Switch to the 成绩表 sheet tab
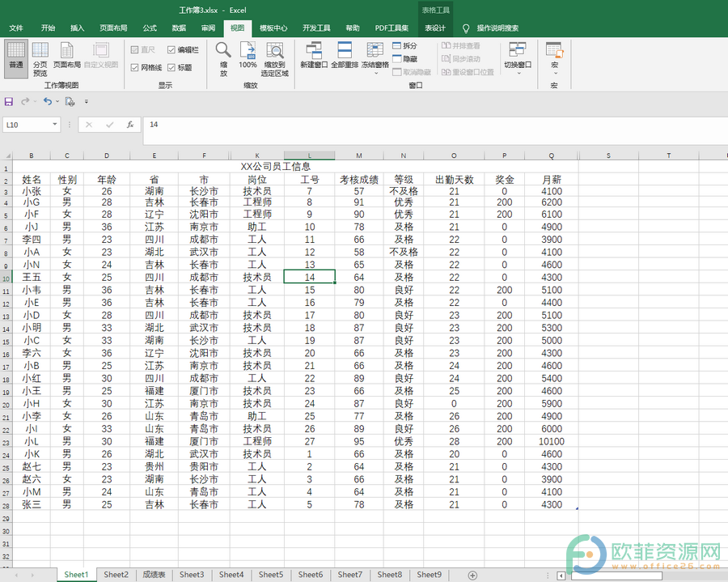728x582 pixels. pyautogui.click(x=154, y=575)
